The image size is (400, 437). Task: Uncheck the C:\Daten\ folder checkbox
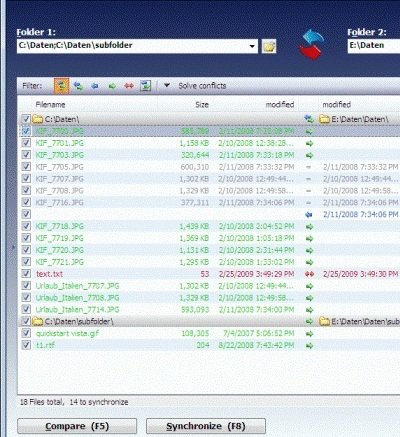pyautogui.click(x=26, y=119)
